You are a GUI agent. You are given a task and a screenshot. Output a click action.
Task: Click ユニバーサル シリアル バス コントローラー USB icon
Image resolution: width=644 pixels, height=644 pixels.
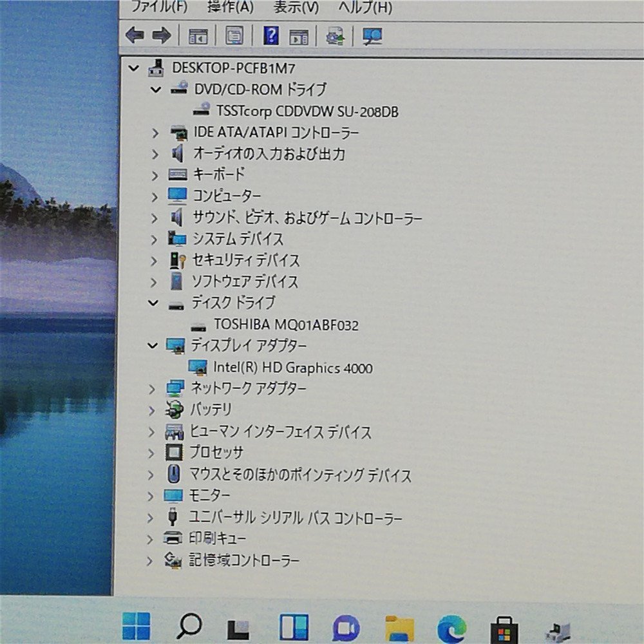[x=173, y=516]
